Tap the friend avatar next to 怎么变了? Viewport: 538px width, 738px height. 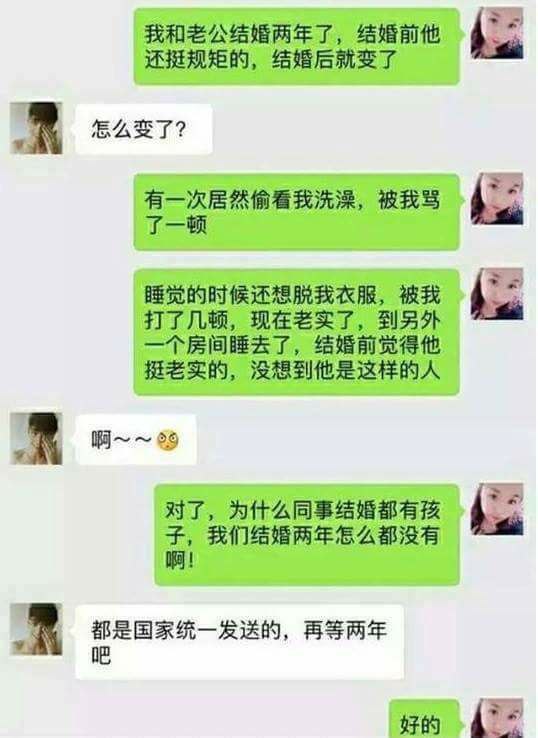click(x=36, y=128)
